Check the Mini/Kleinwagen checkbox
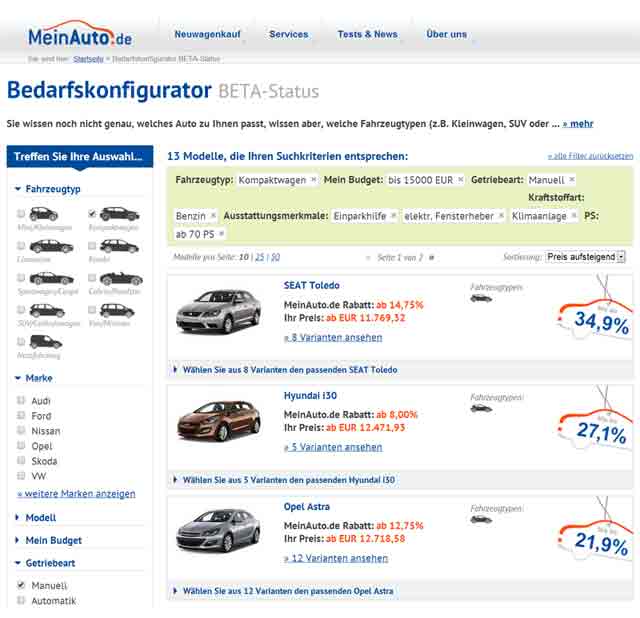The width and height of the screenshot is (640, 618). tap(20, 213)
